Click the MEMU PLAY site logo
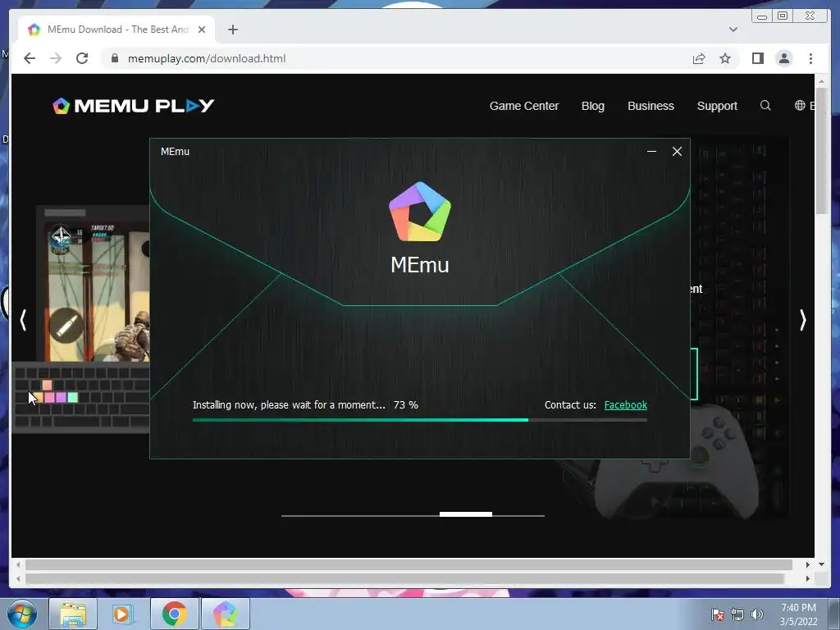Screen dimensions: 840x630 point(134,106)
